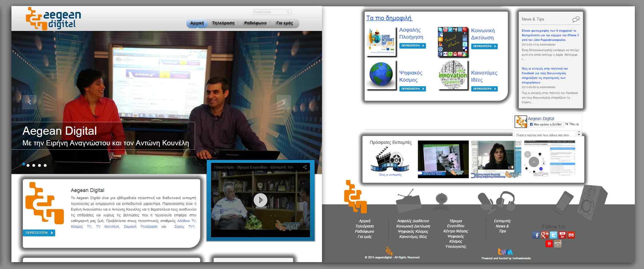
Task: Open the Pinterest icon under Follow Us
Action: click(549, 244)
